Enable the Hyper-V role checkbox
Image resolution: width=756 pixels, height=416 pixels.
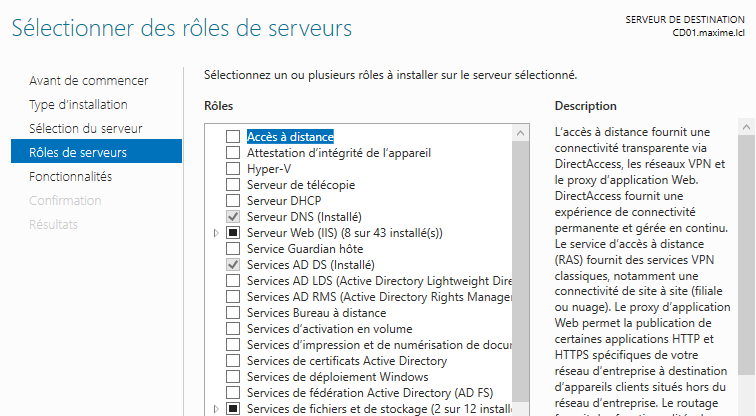(233, 169)
